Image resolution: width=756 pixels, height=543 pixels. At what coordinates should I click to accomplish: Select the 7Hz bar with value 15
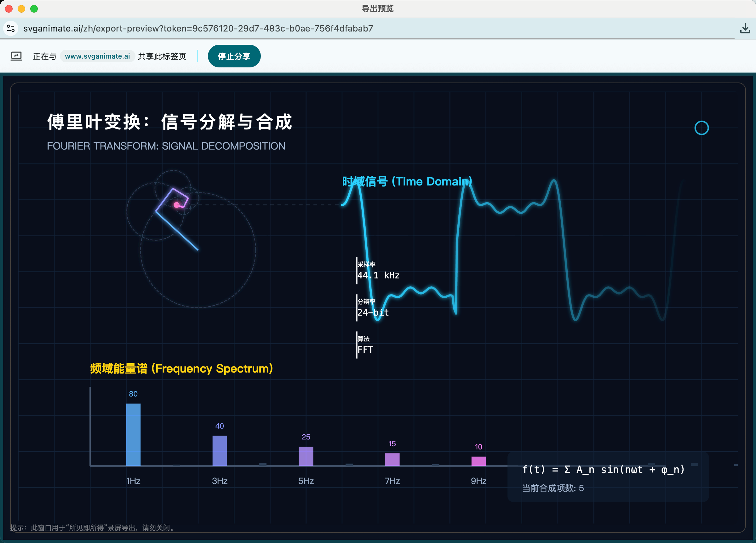[x=392, y=459]
